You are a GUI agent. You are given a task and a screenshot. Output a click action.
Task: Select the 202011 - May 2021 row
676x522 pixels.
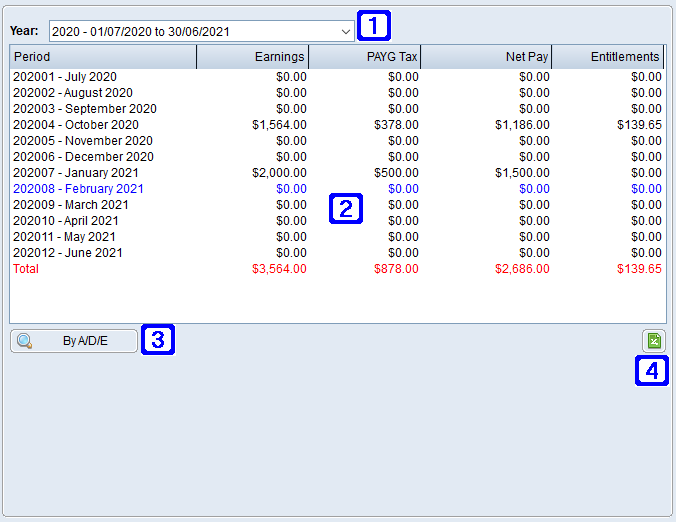[x=338, y=236]
